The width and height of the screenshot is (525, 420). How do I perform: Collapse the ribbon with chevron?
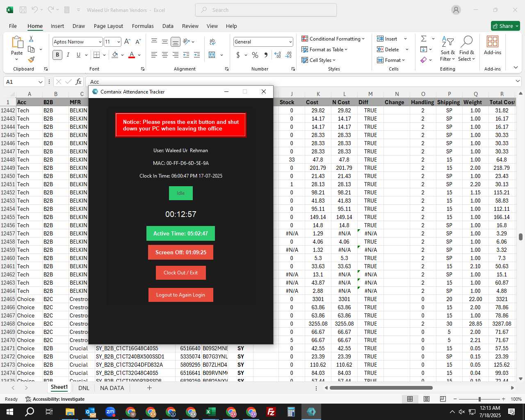(516, 67)
